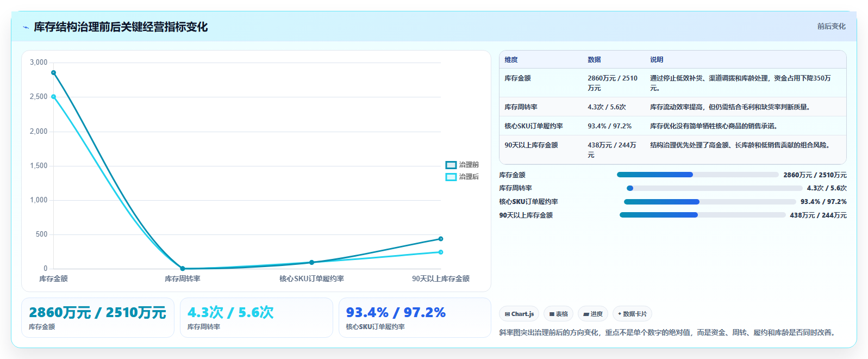Click the data point at 核心SKU订单履约率

(311, 262)
